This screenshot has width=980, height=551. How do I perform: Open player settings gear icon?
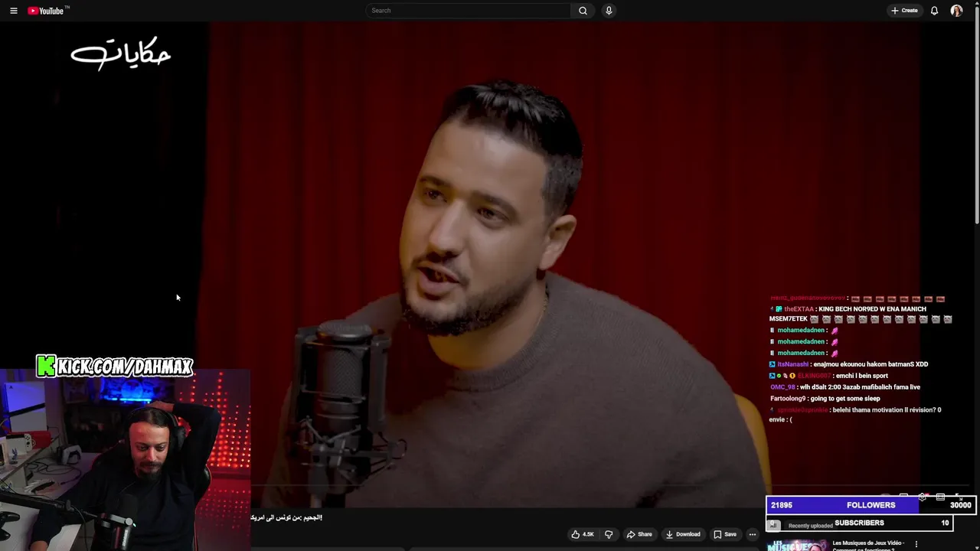pyautogui.click(x=922, y=497)
